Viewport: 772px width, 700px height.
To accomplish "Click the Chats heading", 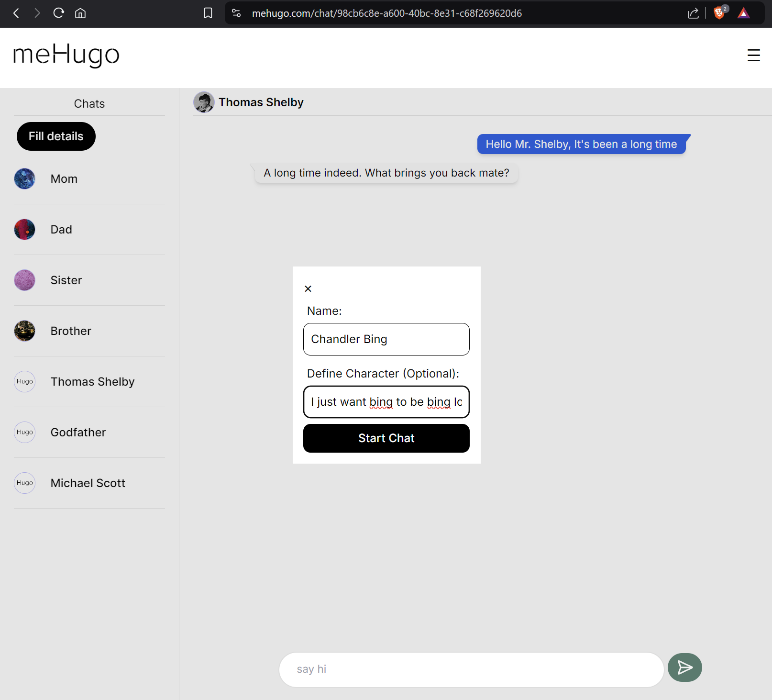I will [x=89, y=104].
